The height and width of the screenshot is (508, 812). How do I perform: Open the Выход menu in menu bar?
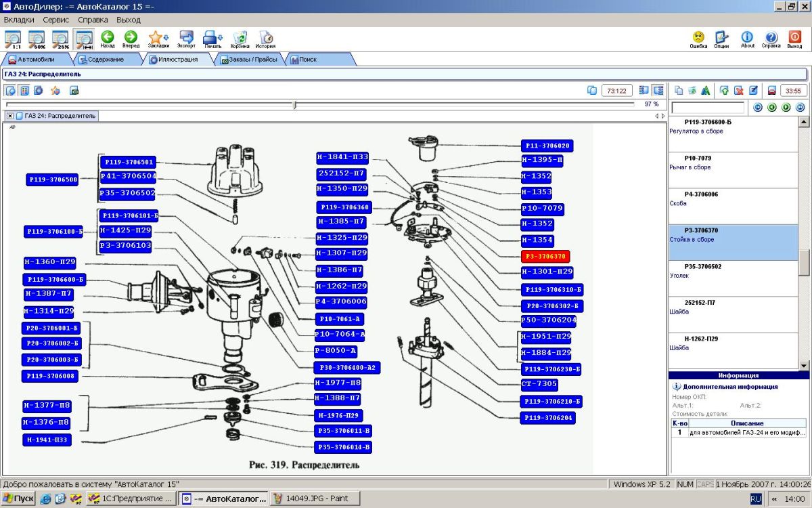coord(128,20)
